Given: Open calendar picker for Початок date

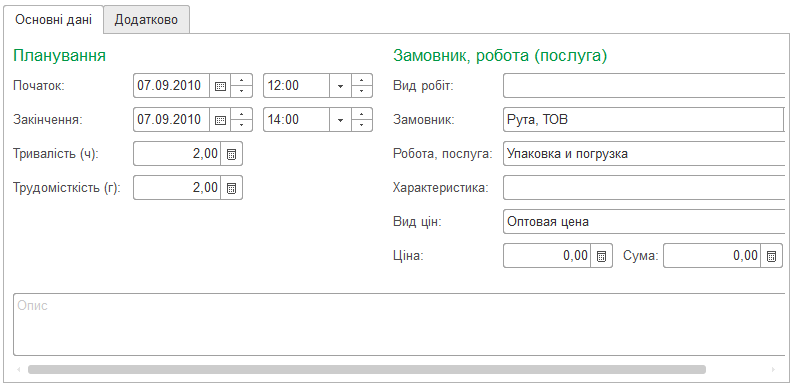Looking at the screenshot, I should click(x=220, y=86).
